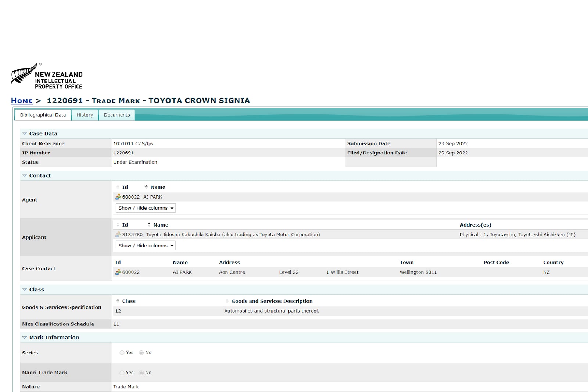
Task: Open Agent Show / Hide columns dropdown
Action: [x=146, y=208]
